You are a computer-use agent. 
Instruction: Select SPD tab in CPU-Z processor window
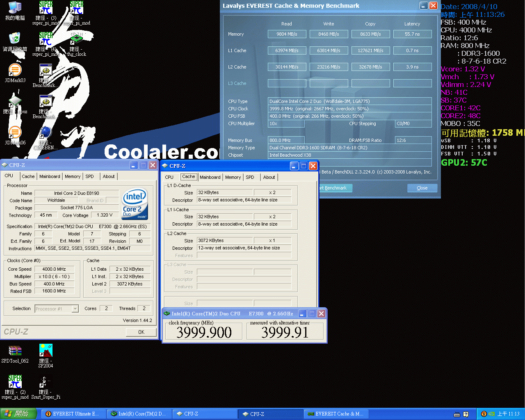89,176
